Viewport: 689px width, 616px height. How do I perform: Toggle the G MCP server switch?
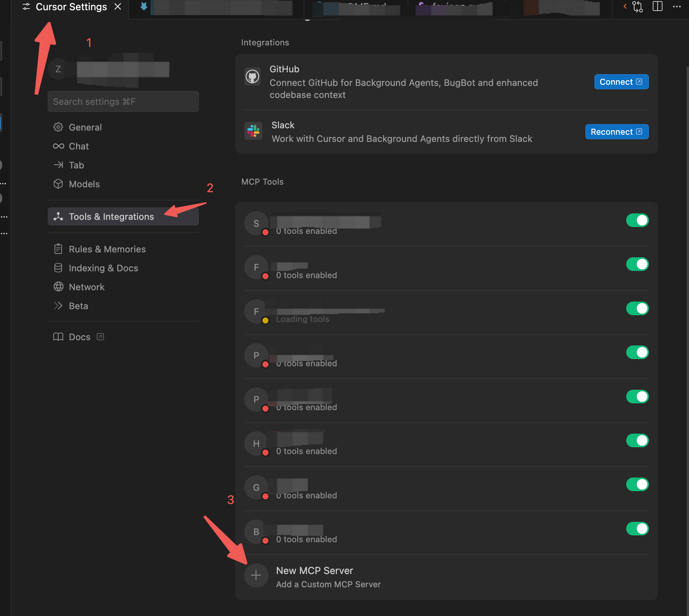pos(637,484)
